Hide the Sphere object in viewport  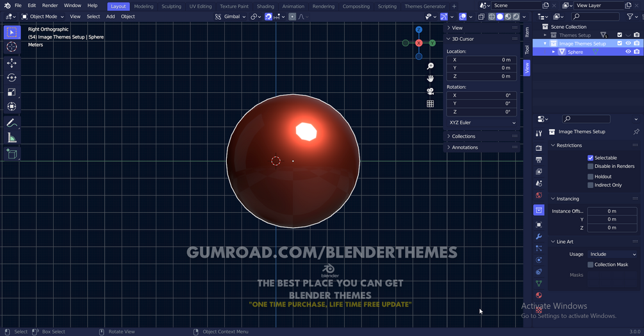pyautogui.click(x=628, y=52)
